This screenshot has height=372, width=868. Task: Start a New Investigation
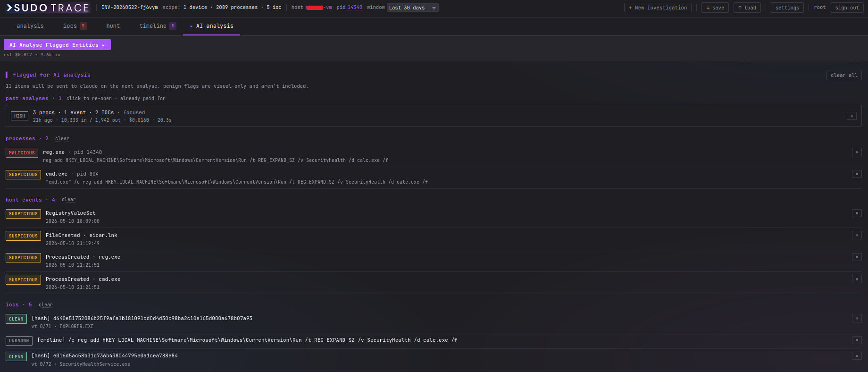click(x=658, y=8)
